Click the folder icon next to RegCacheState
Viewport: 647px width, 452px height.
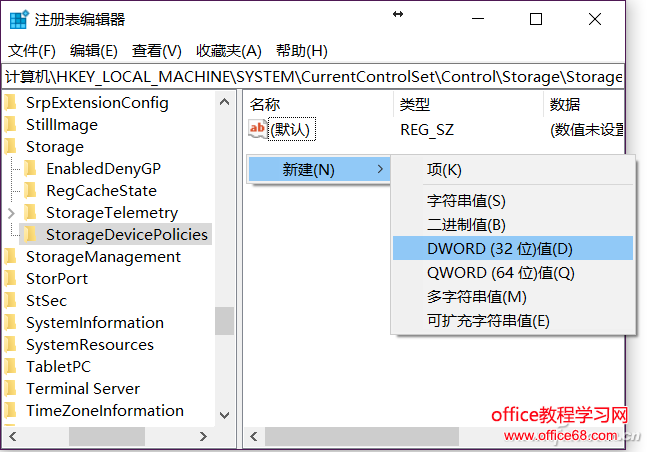[30, 191]
